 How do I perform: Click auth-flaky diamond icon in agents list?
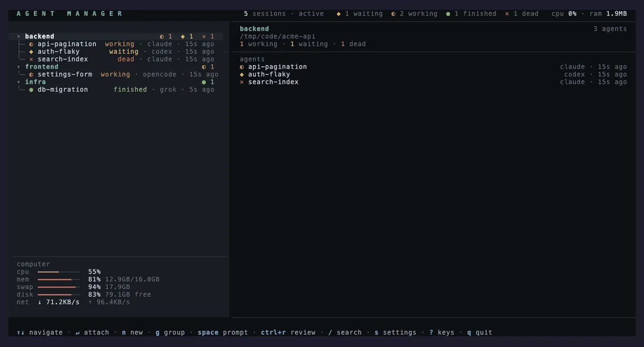click(242, 74)
